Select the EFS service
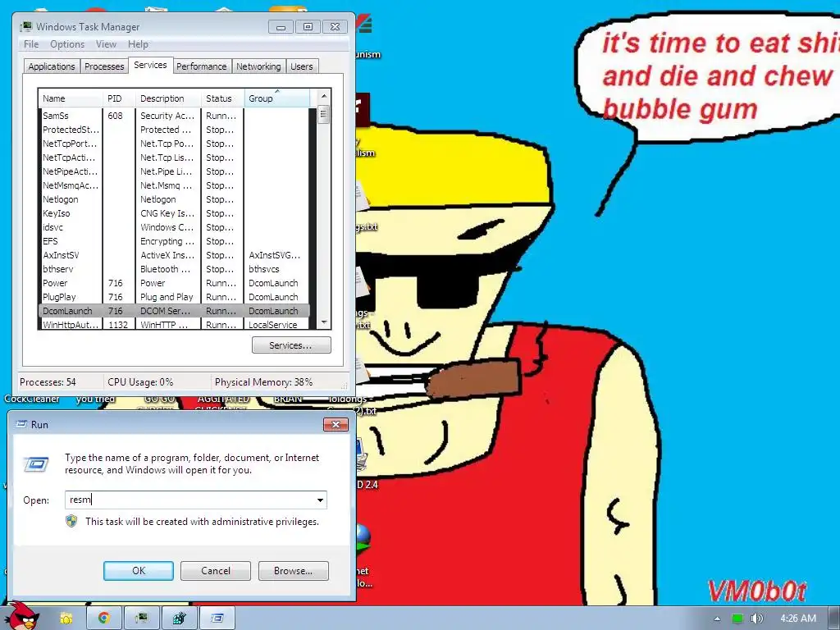 50,241
